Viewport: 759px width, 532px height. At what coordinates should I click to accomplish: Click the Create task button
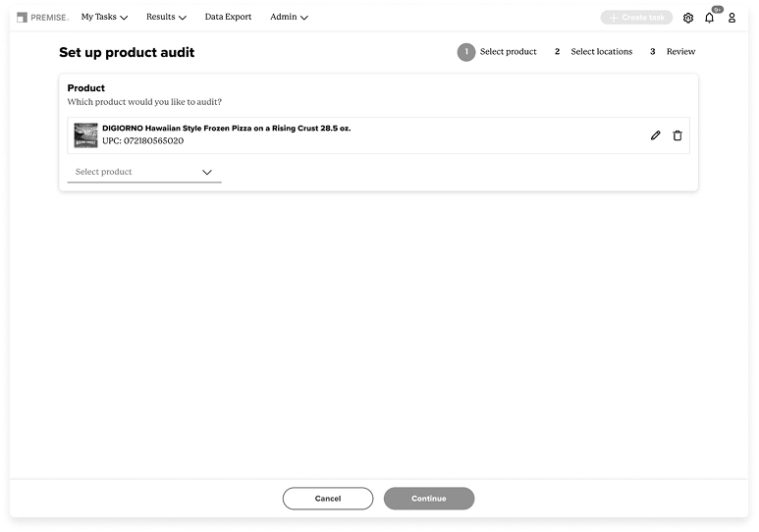[636, 18]
